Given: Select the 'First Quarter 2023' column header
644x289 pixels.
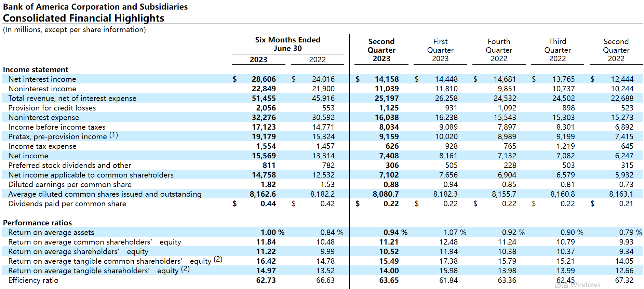Looking at the screenshot, I should pos(440,50).
